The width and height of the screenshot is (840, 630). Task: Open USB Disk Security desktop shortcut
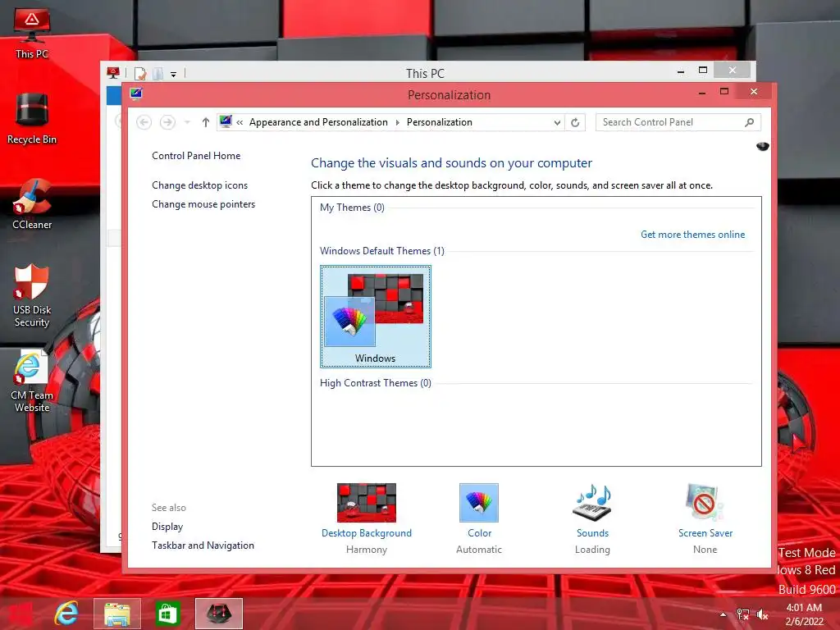32,295
